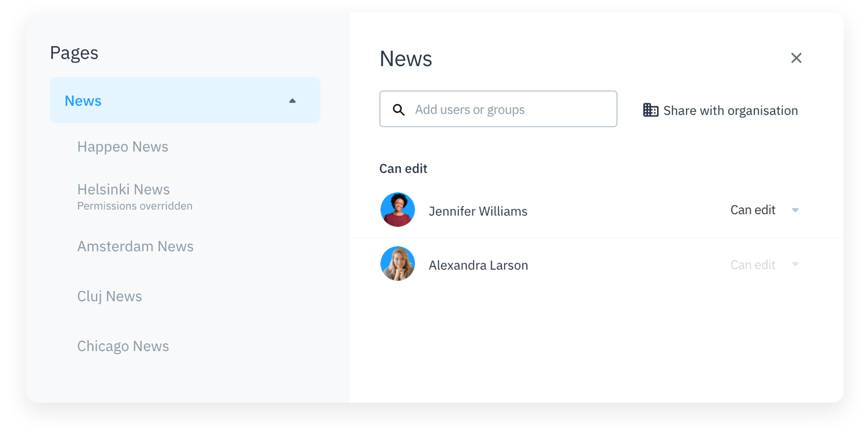Open the Happeo News page
The height and width of the screenshot is (436, 868).
(x=123, y=146)
